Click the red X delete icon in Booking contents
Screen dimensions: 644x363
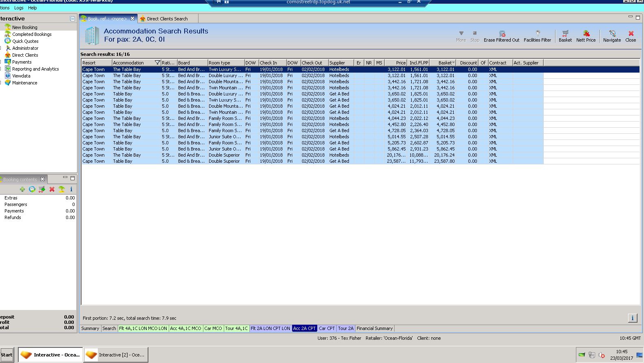[52, 189]
